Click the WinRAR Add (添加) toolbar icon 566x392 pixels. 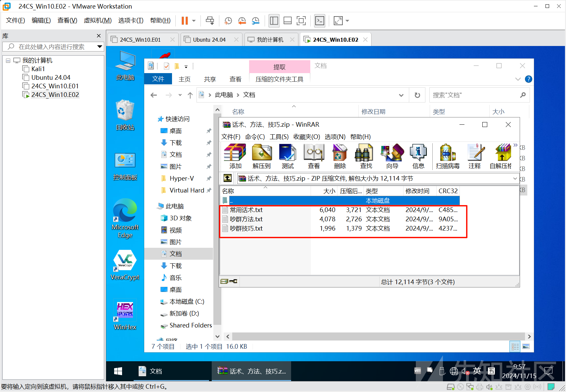tap(235, 156)
